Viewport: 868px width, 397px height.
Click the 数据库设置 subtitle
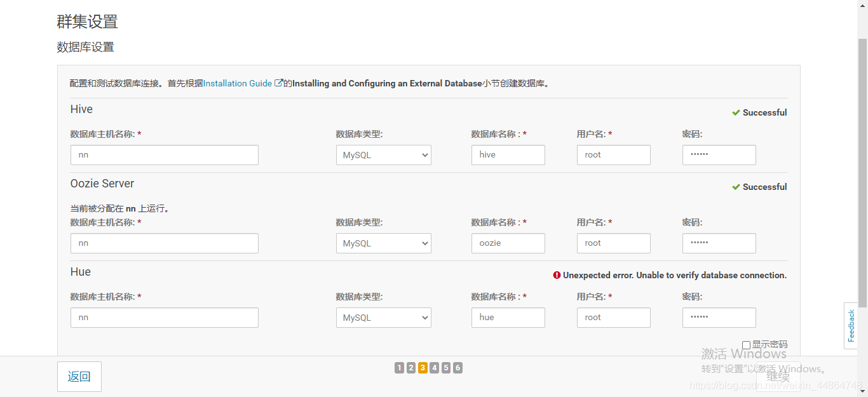click(86, 47)
